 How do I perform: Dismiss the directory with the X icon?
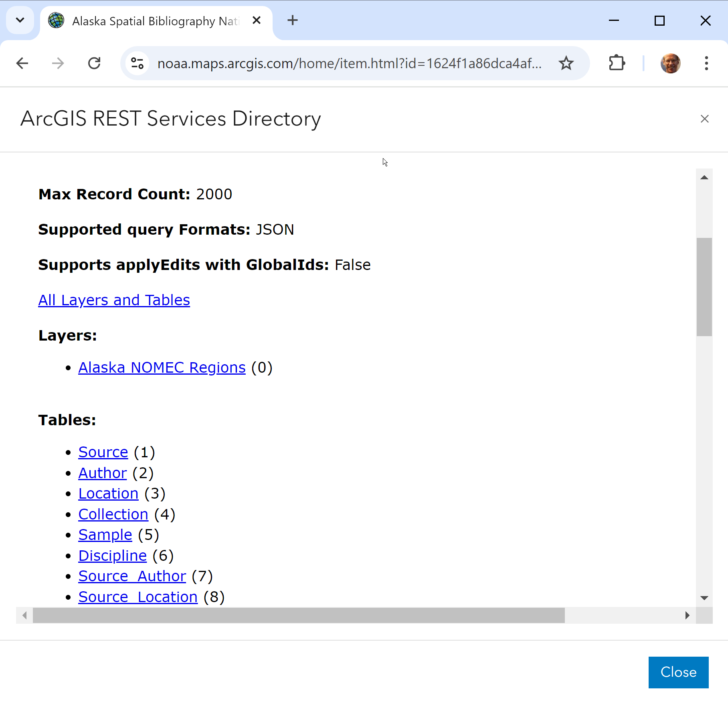coord(705,119)
